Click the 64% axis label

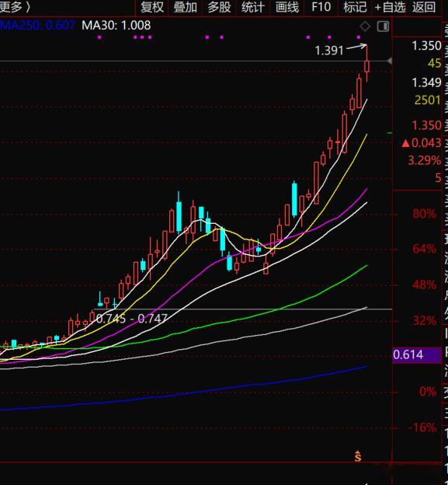pos(424,249)
